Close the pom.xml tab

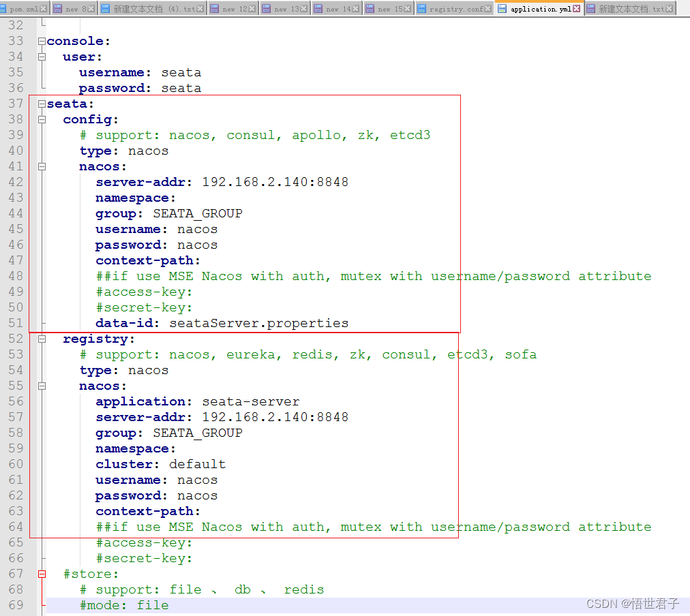tap(43, 9)
